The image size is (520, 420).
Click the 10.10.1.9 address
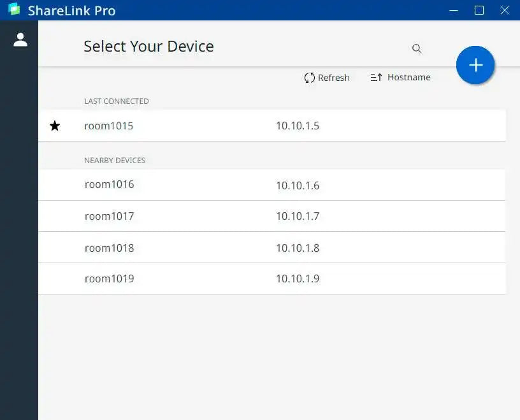click(298, 279)
